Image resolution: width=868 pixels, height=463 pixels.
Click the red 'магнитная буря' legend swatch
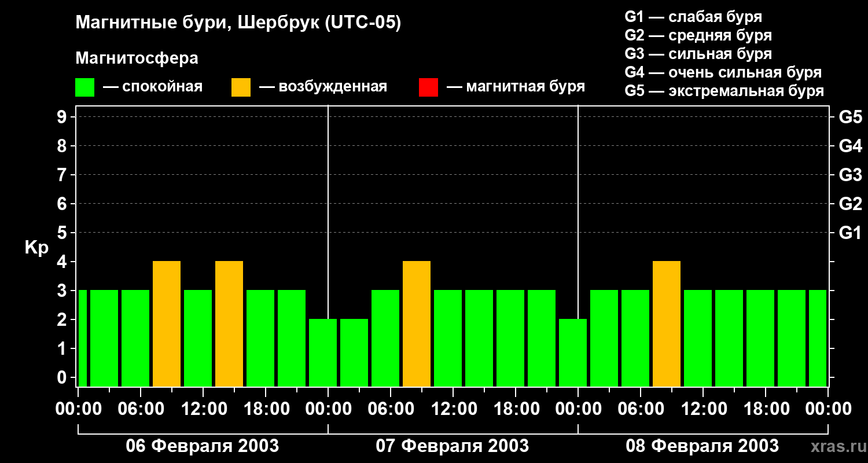tap(429, 87)
